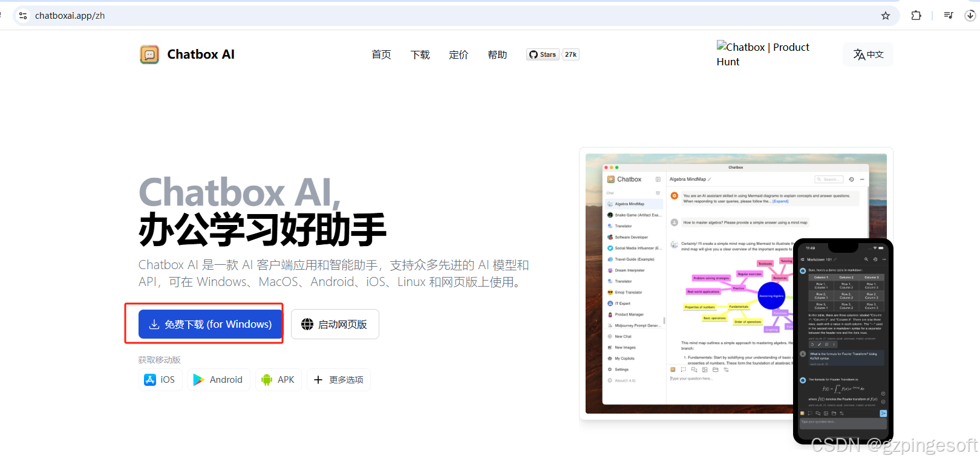Click the globe icon in 启动网页版

point(307,324)
